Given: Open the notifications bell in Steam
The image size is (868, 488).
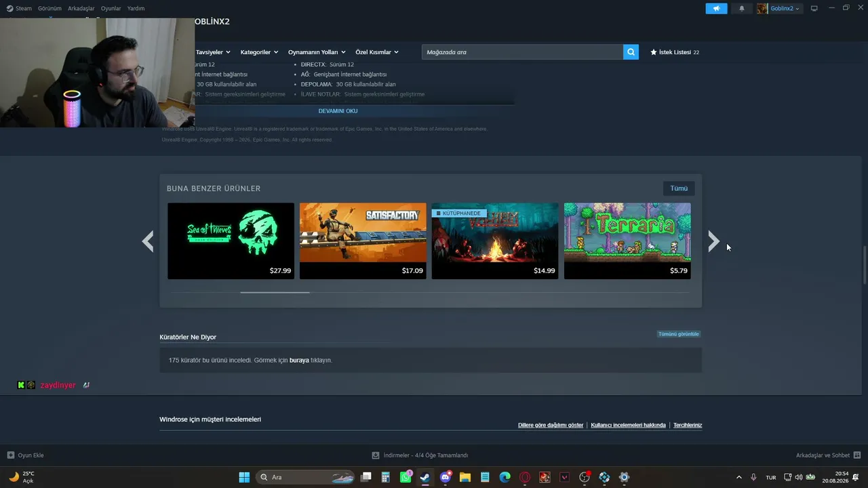Looking at the screenshot, I should click(741, 8).
